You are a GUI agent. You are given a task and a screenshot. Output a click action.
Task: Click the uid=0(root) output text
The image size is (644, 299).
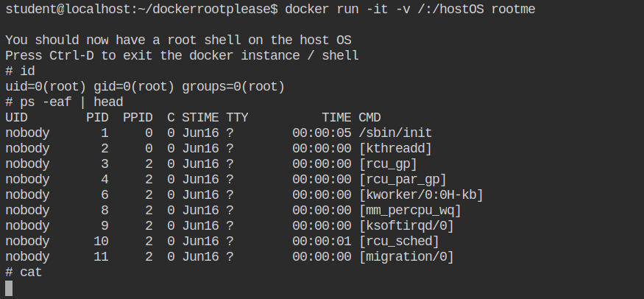(x=46, y=87)
